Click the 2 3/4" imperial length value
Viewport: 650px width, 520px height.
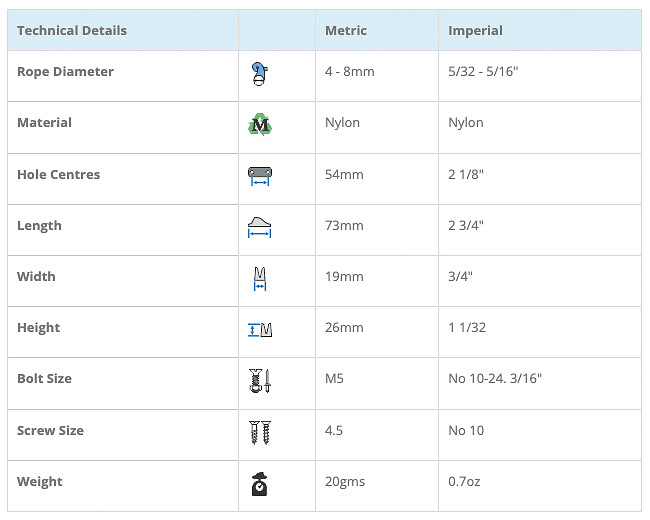[x=466, y=226]
